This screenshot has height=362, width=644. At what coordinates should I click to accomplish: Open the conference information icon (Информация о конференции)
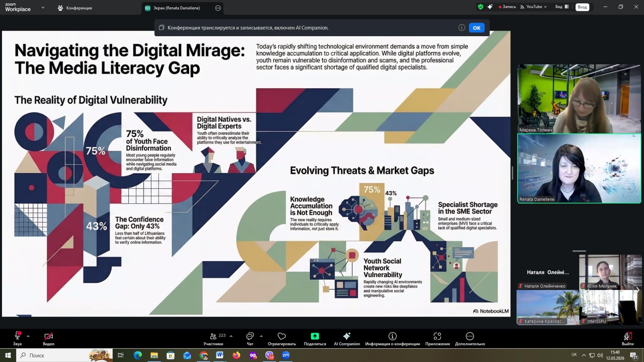(x=392, y=339)
